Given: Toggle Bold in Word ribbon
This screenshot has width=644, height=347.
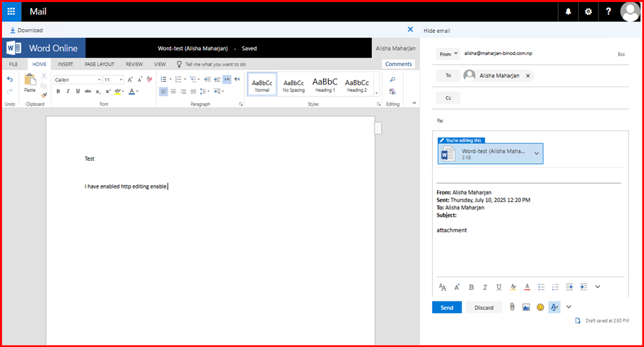Looking at the screenshot, I should click(58, 91).
